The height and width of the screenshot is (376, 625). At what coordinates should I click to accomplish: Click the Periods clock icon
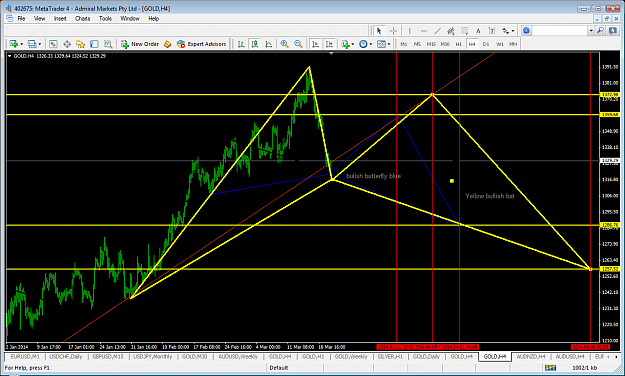(363, 44)
